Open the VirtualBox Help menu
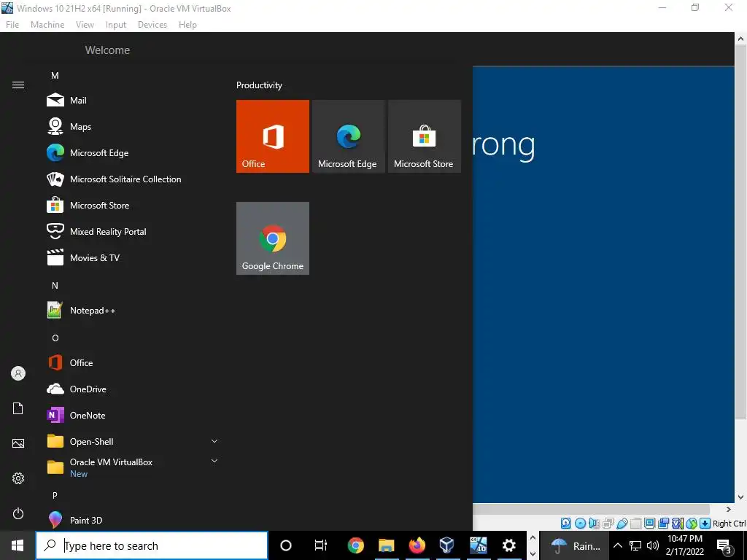The width and height of the screenshot is (747, 560). tap(187, 25)
